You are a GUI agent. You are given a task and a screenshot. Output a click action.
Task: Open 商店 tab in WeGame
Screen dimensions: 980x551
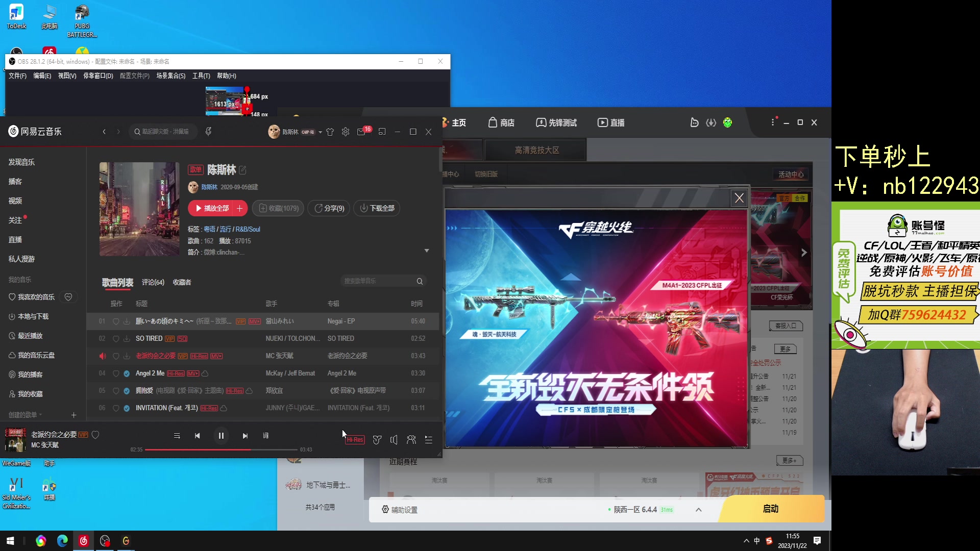pyautogui.click(x=501, y=122)
